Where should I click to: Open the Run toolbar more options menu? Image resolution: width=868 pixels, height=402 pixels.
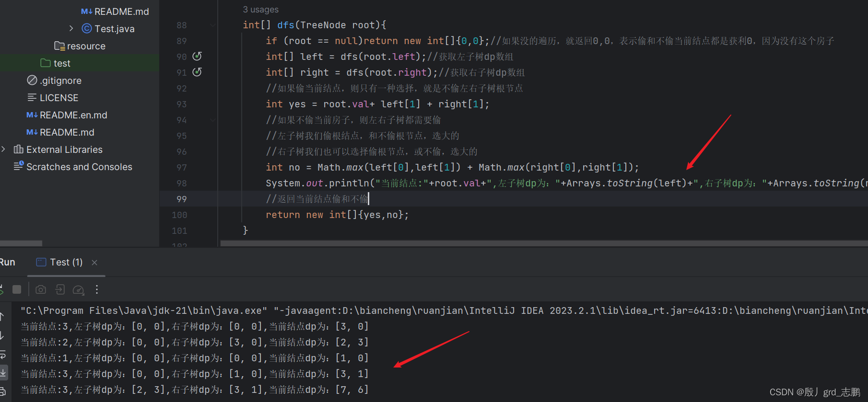[x=97, y=289]
